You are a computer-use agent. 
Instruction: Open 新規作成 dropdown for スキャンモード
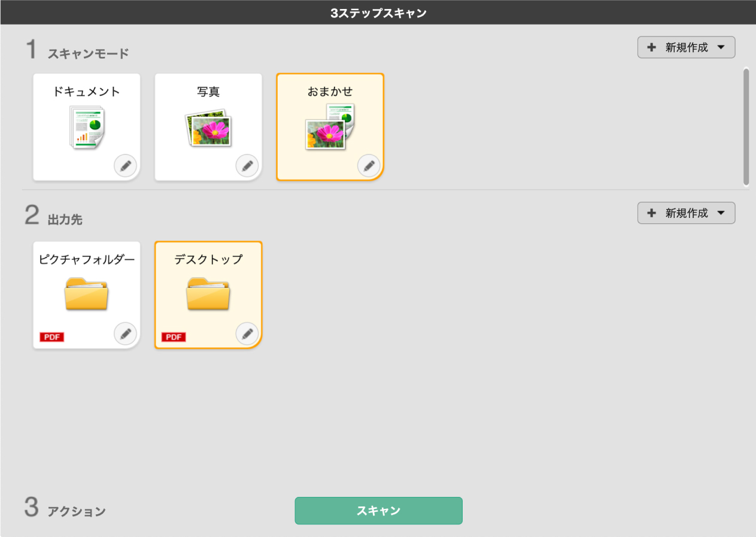686,47
